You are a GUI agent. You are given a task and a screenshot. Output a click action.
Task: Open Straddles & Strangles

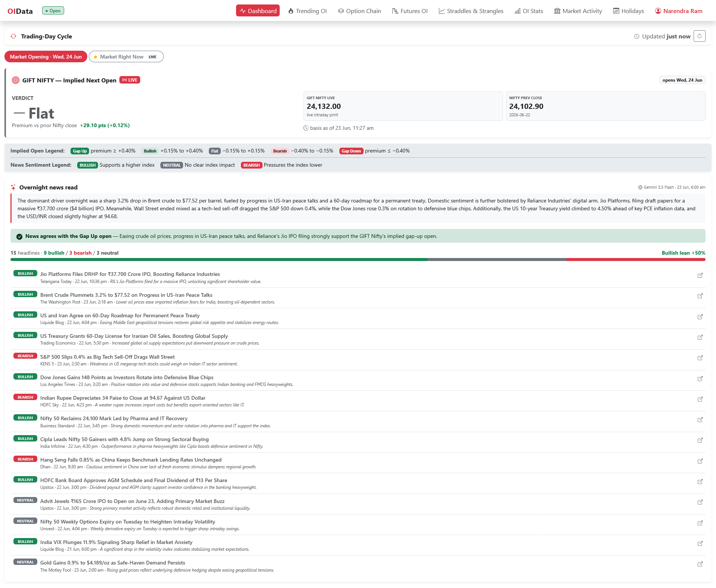tap(471, 11)
